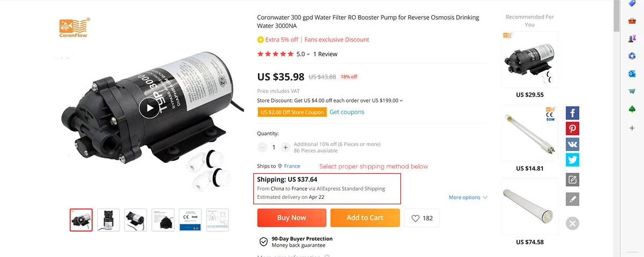Expand More options for shipping
The image size is (644, 257).
[468, 197]
